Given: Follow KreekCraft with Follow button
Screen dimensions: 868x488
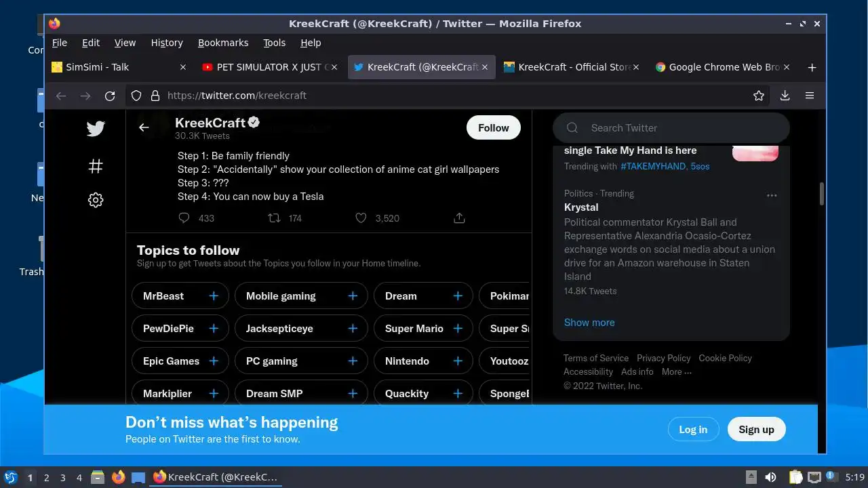Looking at the screenshot, I should coord(494,127).
